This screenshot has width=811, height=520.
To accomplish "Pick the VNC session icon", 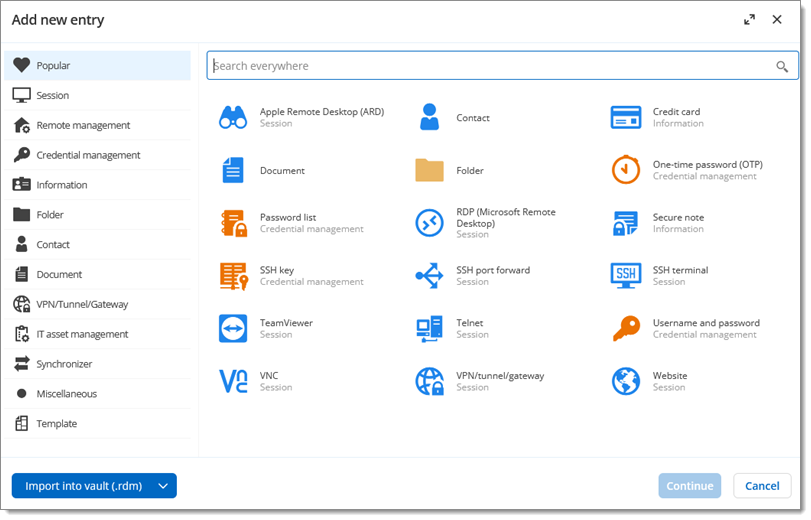I will [x=233, y=382].
